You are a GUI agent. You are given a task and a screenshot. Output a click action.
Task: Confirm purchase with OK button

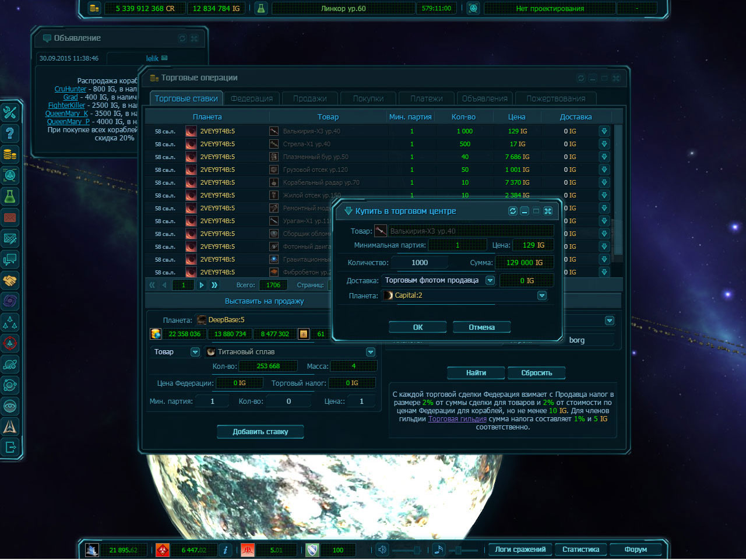418,327
